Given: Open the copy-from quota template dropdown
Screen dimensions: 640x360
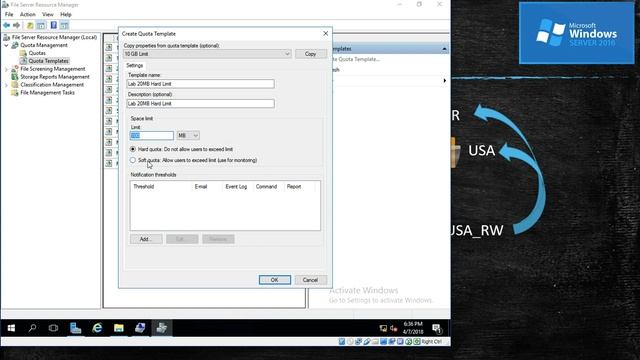Looking at the screenshot, I should [207, 54].
